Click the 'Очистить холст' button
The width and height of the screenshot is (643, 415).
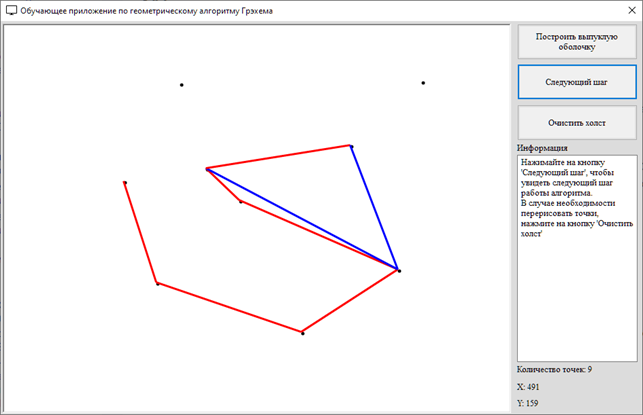click(577, 123)
